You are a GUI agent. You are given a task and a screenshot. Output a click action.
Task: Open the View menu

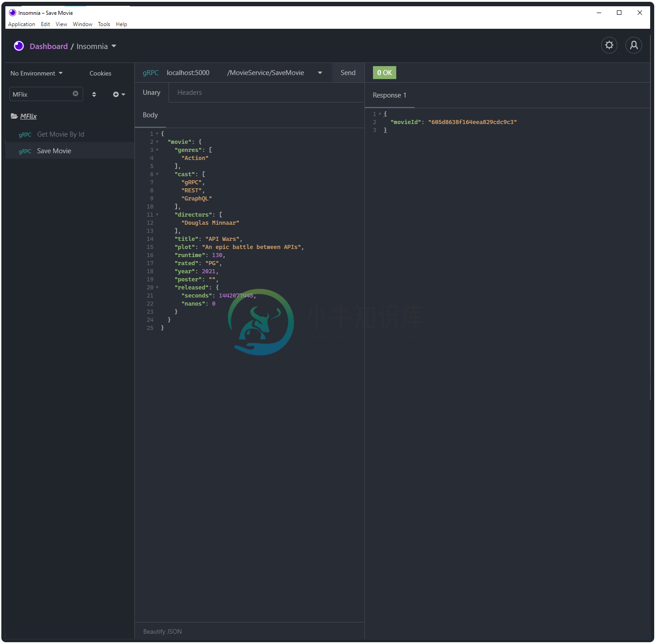coord(62,24)
